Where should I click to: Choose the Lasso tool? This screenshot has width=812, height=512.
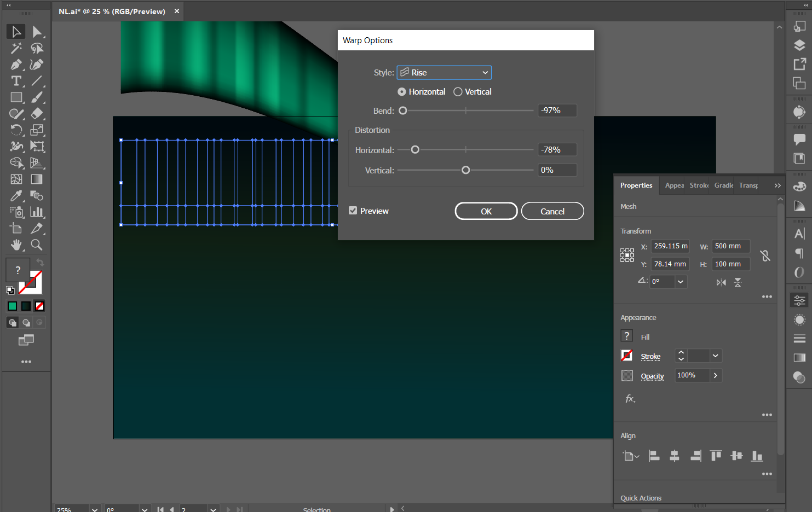tap(37, 48)
